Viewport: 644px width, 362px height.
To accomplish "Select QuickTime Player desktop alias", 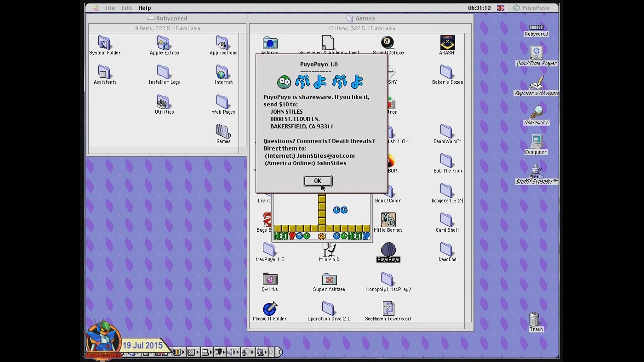I will point(536,56).
